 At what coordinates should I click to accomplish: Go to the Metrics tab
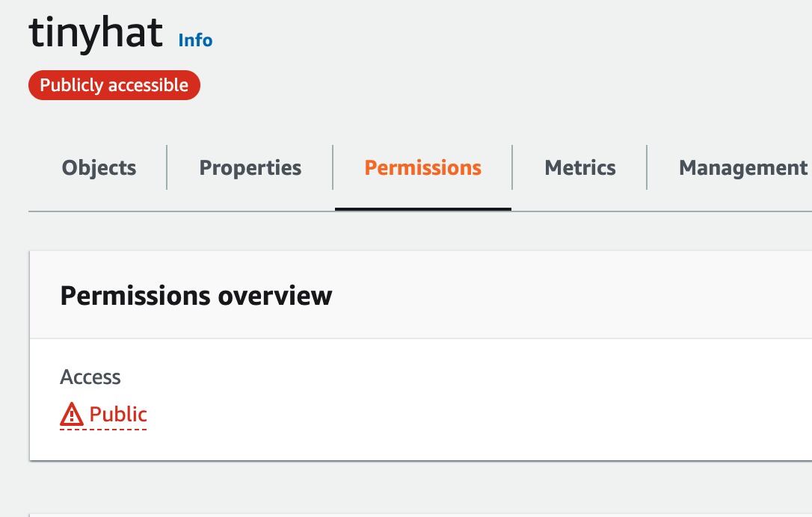580,167
